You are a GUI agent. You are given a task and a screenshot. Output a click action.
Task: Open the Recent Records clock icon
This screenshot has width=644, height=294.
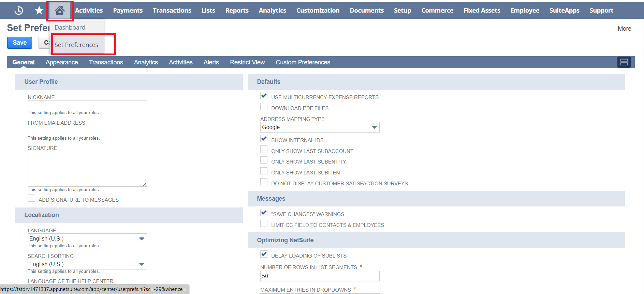click(19, 11)
